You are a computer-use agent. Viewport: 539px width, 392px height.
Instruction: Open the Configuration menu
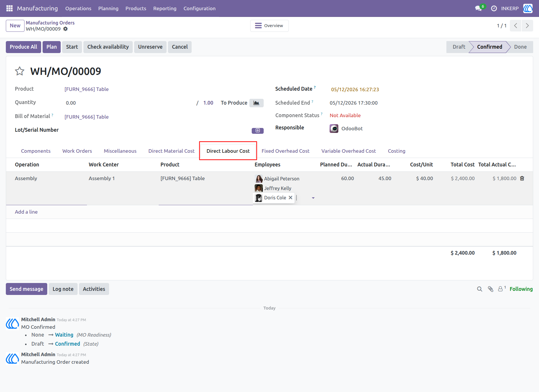199,8
